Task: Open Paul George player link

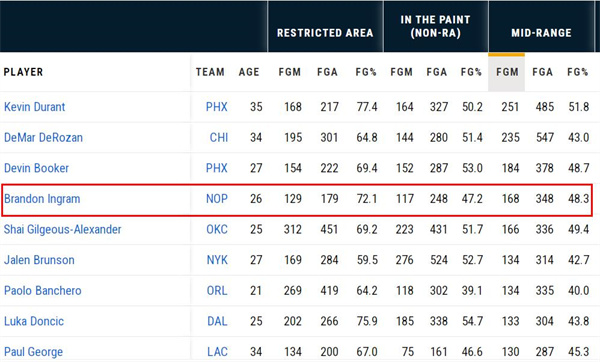Action: point(33,352)
